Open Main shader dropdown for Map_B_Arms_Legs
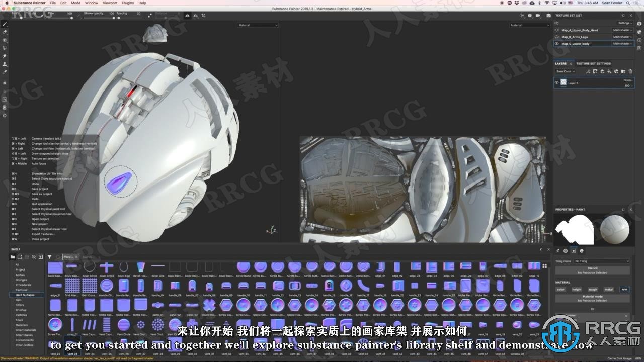Screen dimensions: 644x362 pyautogui.click(x=622, y=37)
